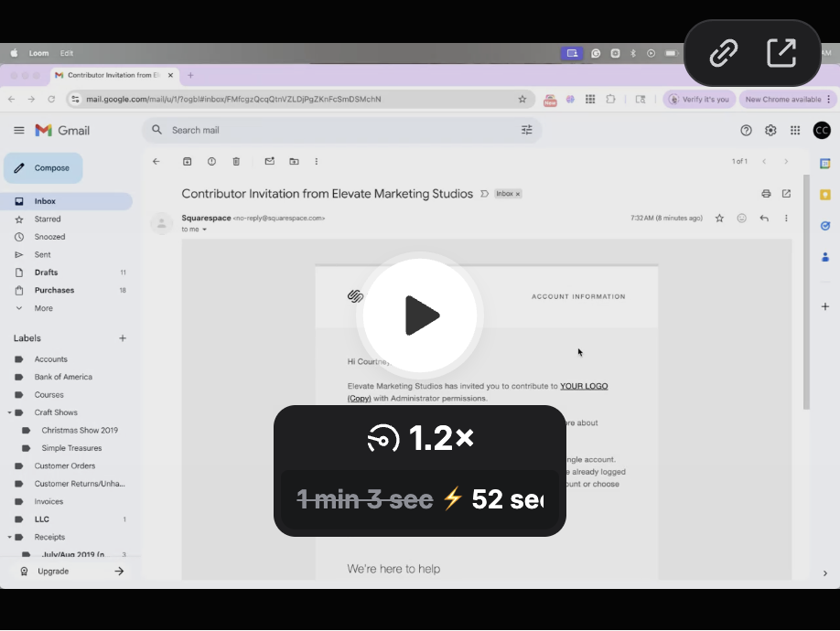
Task: Print all icon
Action: (766, 194)
